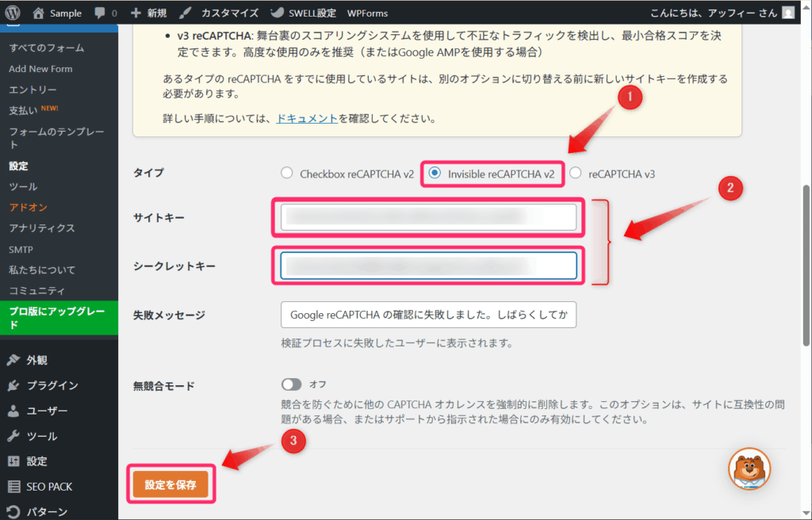
Task: Click the サイトキー input field
Action: coord(428,217)
